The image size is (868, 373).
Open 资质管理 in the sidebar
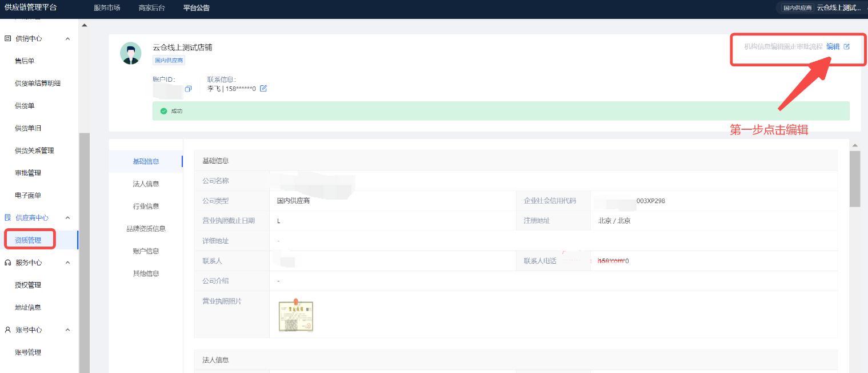tap(28, 240)
